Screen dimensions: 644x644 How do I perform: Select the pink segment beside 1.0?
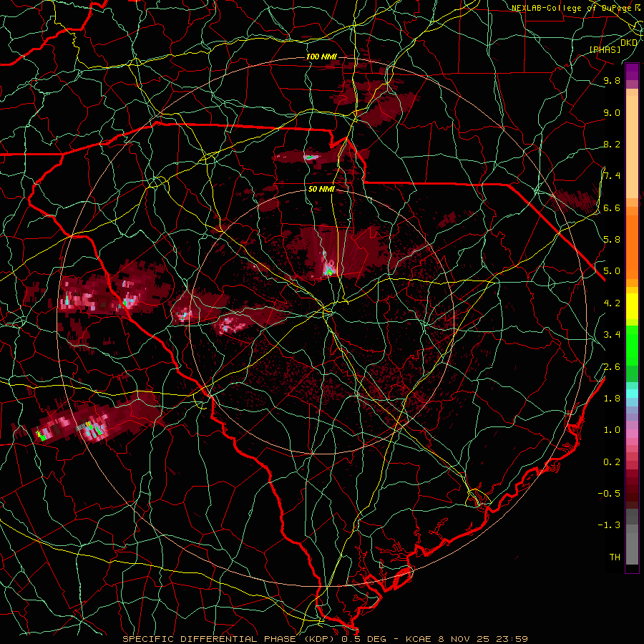pos(632,434)
